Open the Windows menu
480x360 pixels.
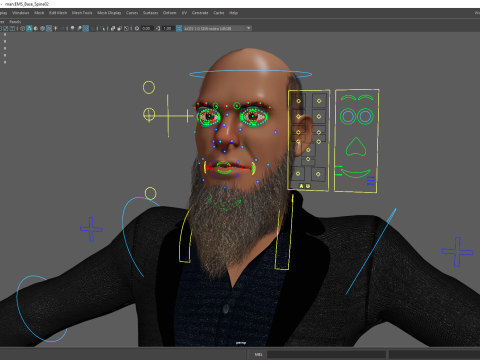(21, 13)
